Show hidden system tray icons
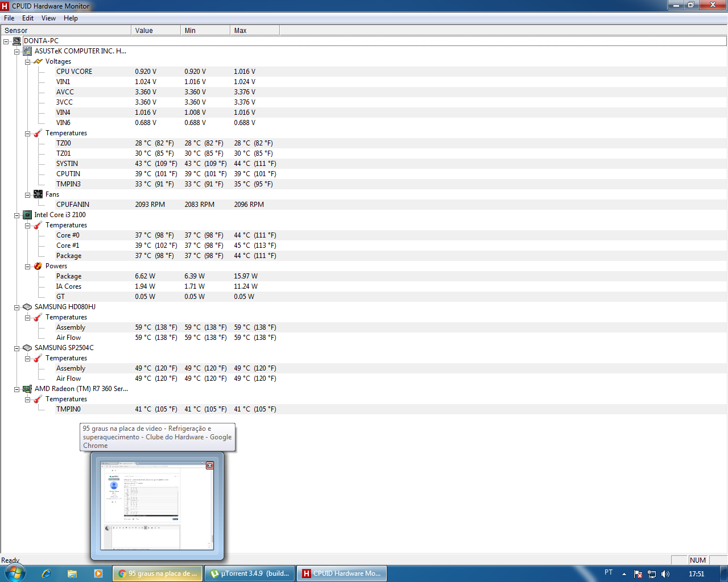Screen dimensions: 728x582 tap(624, 574)
